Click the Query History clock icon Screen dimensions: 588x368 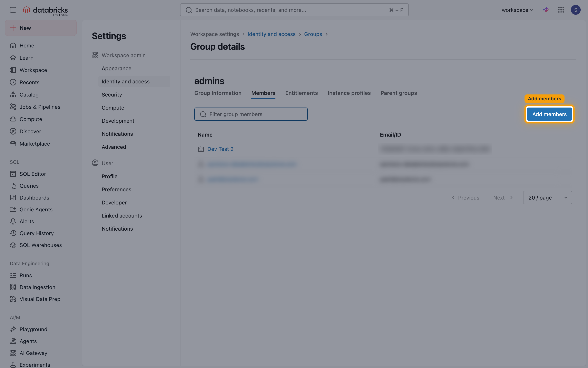point(13,233)
